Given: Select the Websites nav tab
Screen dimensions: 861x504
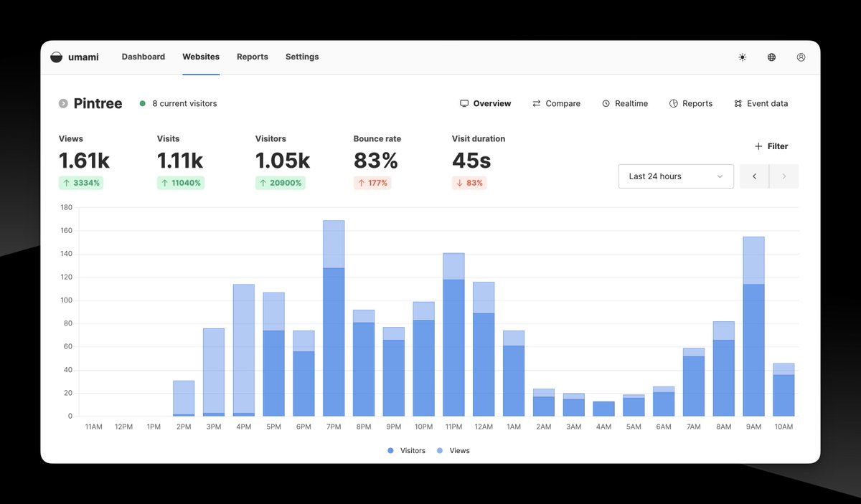Looking at the screenshot, I should 201,57.
